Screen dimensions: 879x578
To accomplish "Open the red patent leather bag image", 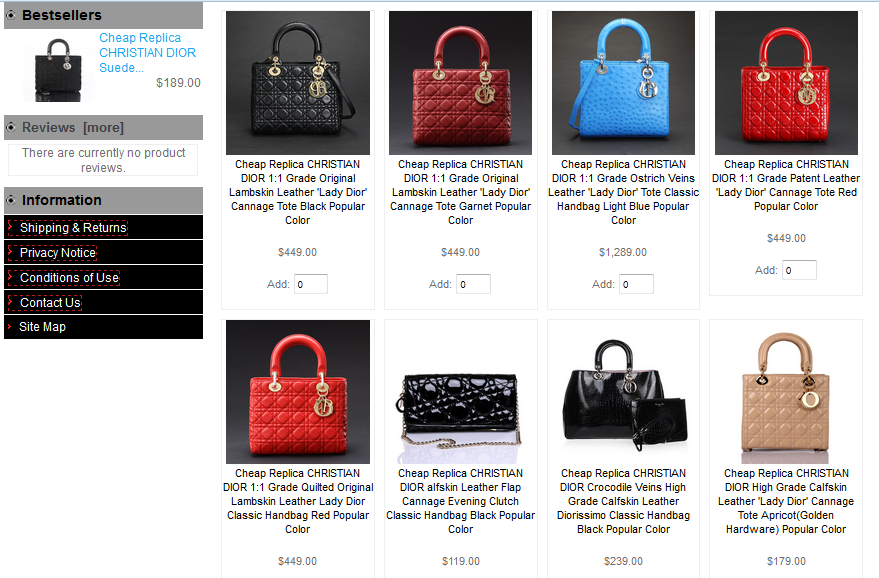I will click(x=787, y=83).
